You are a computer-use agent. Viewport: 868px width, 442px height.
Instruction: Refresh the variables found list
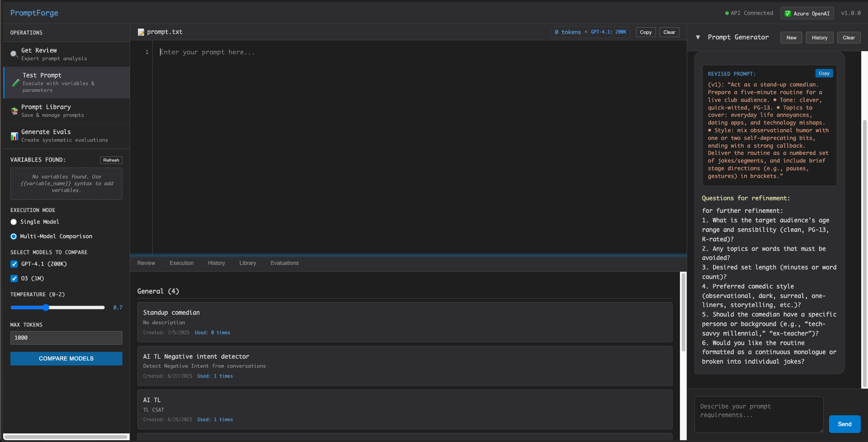(111, 160)
